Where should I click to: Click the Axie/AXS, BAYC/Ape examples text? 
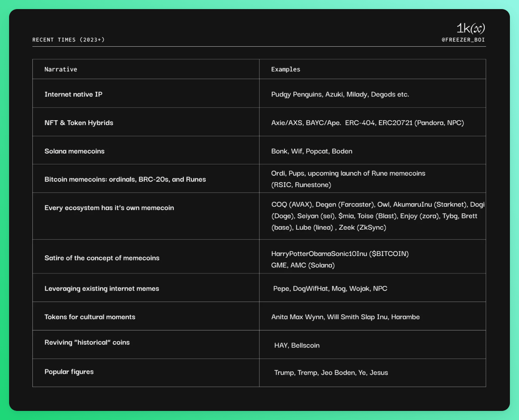[367, 123]
